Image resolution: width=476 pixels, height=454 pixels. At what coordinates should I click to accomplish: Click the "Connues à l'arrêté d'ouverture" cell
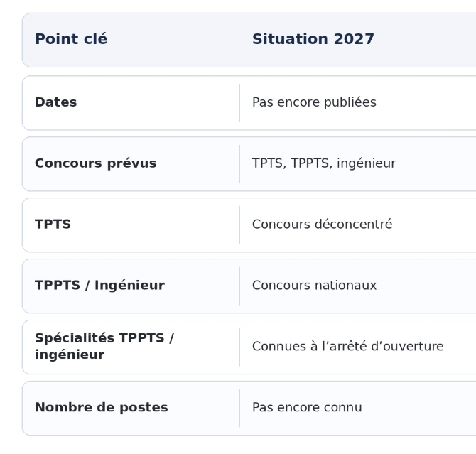pos(347,347)
